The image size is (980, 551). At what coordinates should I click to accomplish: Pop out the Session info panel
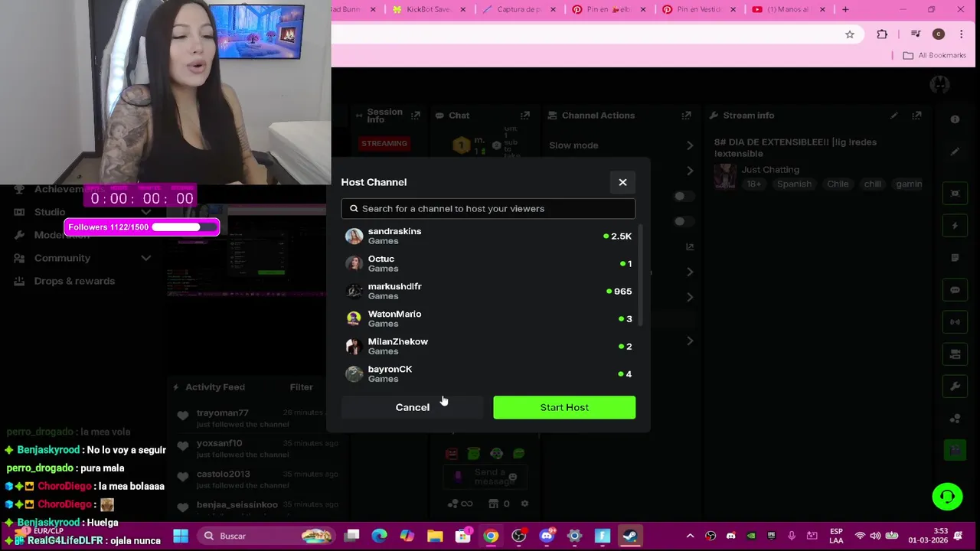click(x=415, y=116)
